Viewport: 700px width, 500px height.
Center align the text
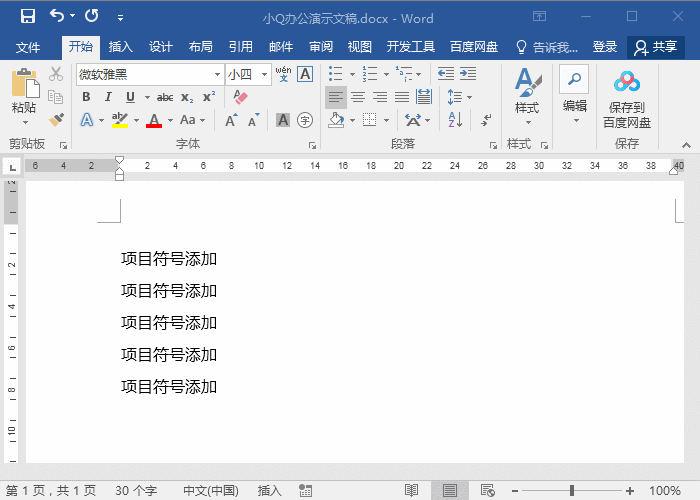click(358, 97)
